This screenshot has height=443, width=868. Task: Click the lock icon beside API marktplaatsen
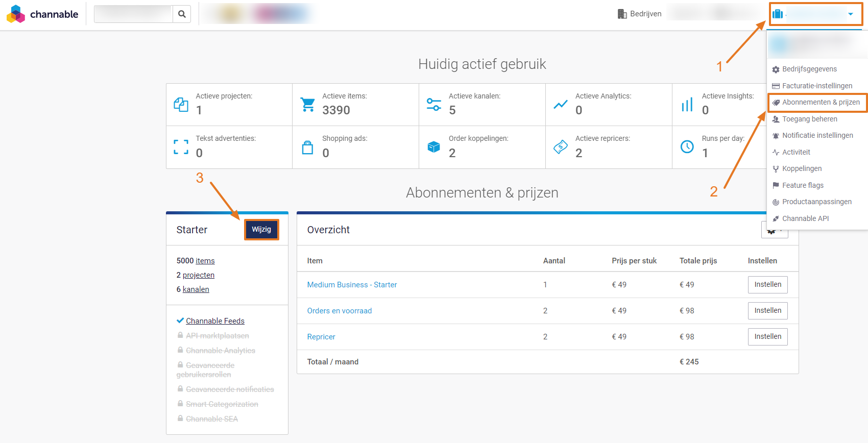click(x=180, y=335)
